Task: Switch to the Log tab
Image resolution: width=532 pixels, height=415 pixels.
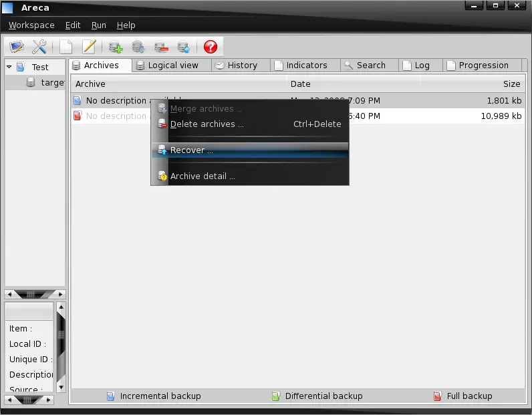Action: click(422, 65)
